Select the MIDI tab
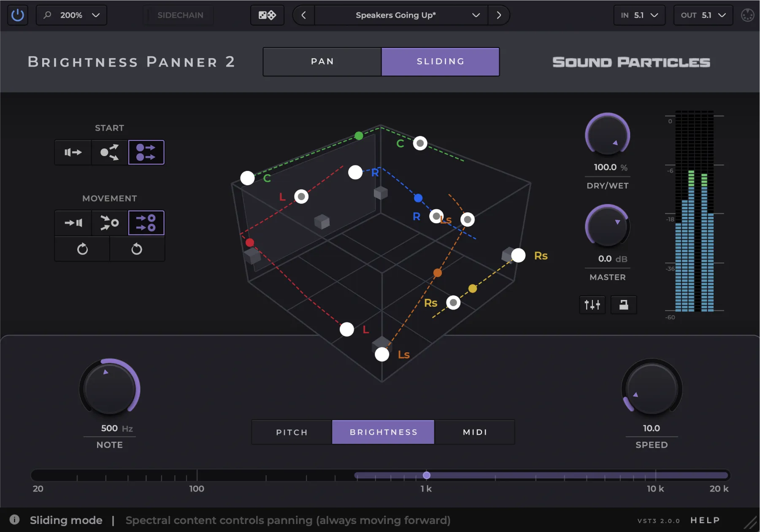Viewport: 760px width, 532px height. coord(475,432)
